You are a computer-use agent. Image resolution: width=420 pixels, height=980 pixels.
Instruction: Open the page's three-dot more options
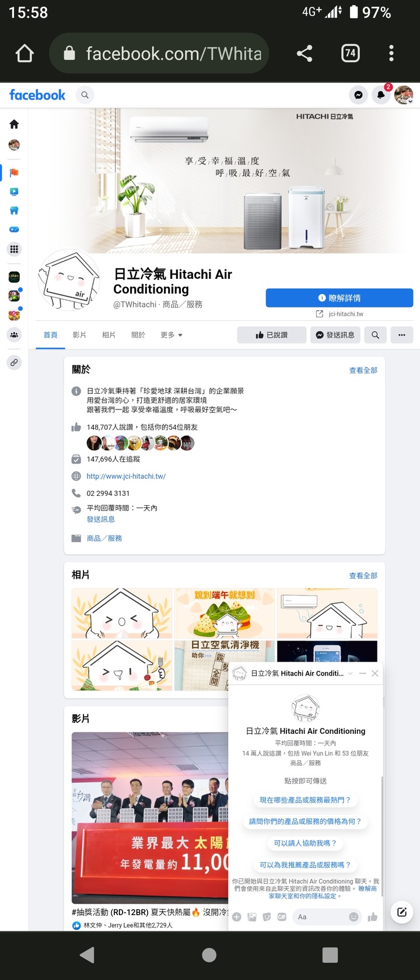[402, 335]
